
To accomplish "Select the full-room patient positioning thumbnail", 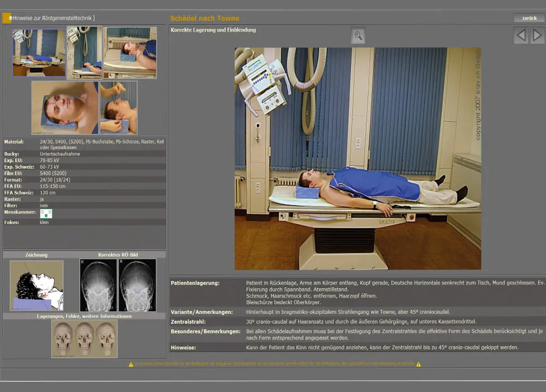I will coord(39,53).
